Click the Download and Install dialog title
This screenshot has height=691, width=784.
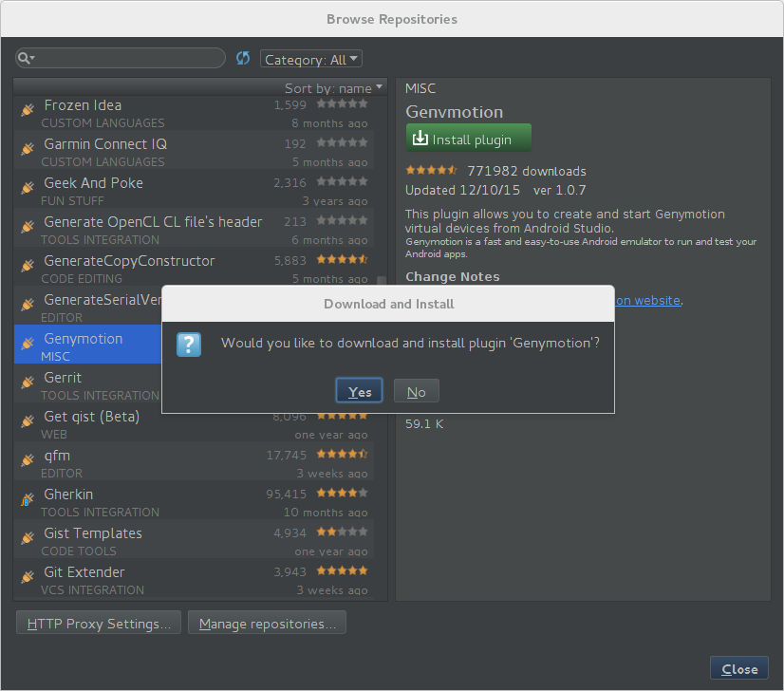click(389, 304)
